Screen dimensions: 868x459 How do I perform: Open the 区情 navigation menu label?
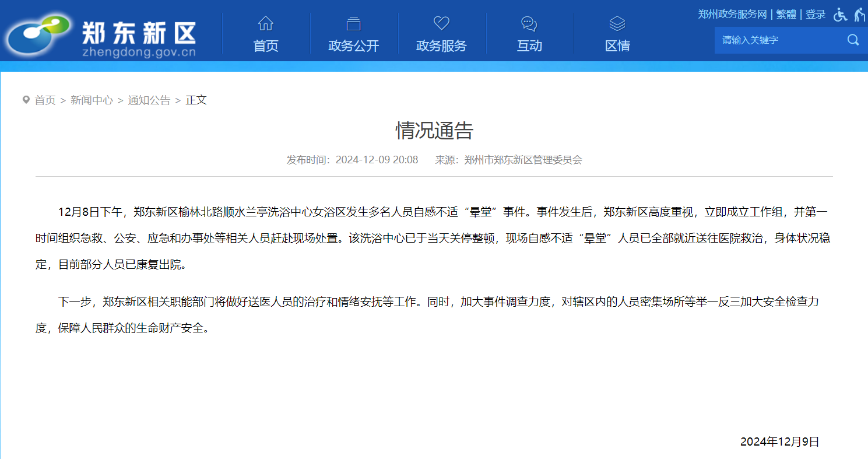(617, 46)
